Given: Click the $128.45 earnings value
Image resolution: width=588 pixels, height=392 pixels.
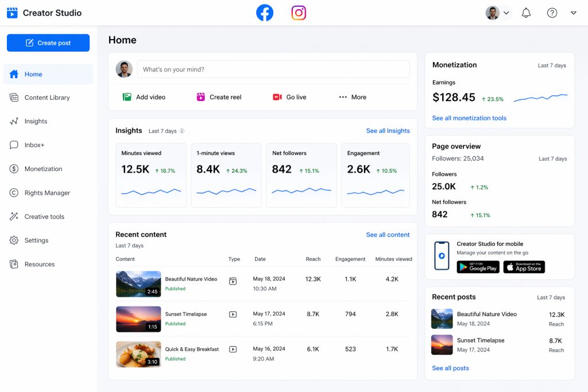Looking at the screenshot, I should click(454, 98).
